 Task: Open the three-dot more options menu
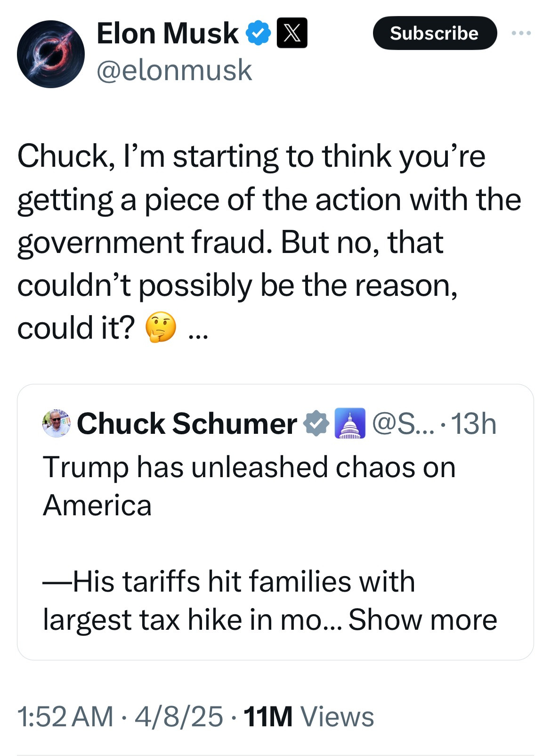(522, 33)
